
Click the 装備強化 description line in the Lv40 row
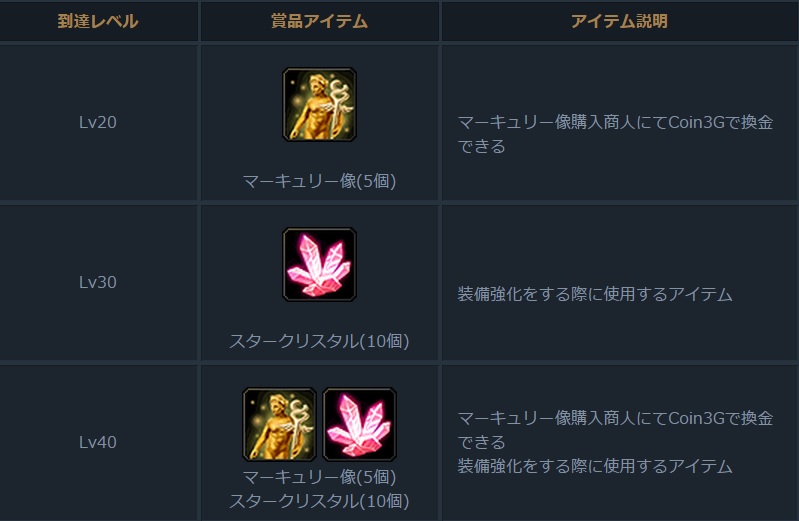click(x=594, y=466)
